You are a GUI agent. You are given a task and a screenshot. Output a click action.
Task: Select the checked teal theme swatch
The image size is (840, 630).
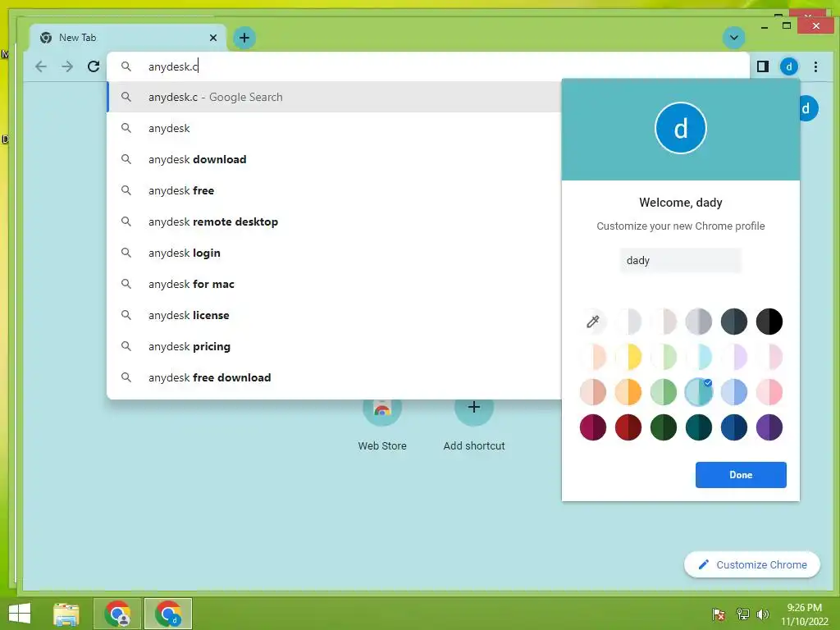tap(698, 392)
